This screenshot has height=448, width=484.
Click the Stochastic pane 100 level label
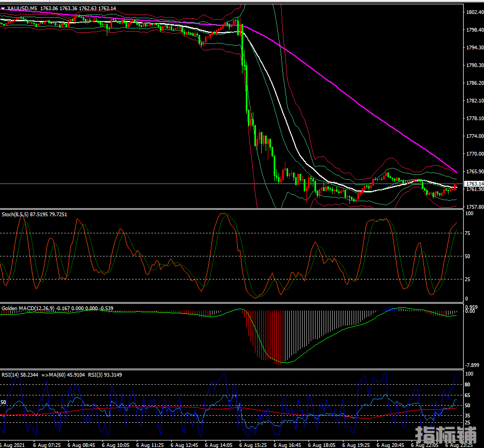[x=469, y=214]
